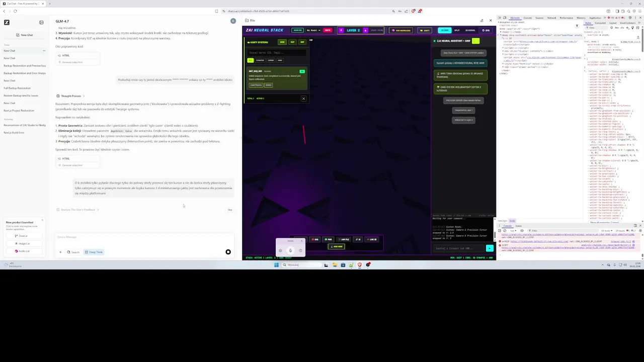
Task: Close the Karty Systemu panel with X
Action: [x=303, y=99]
